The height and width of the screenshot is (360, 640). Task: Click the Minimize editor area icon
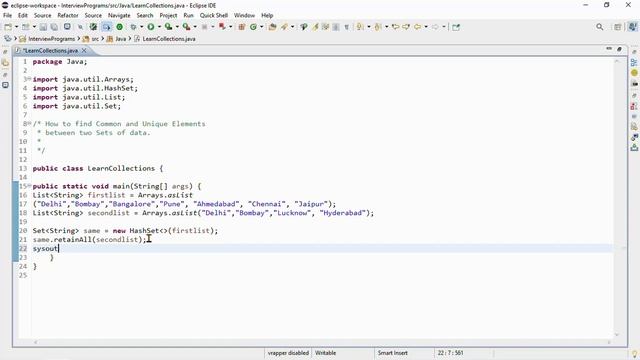click(609, 49)
